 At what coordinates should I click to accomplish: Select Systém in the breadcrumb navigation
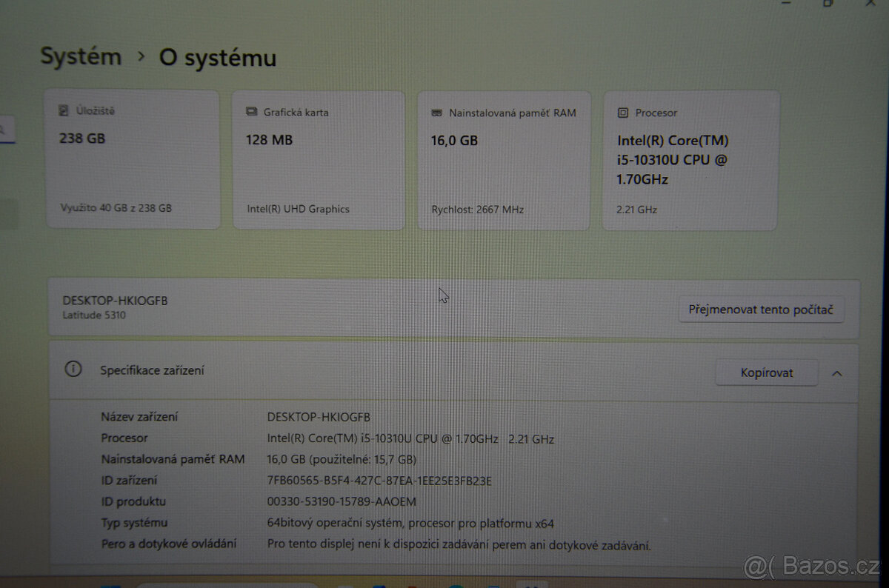coord(81,56)
